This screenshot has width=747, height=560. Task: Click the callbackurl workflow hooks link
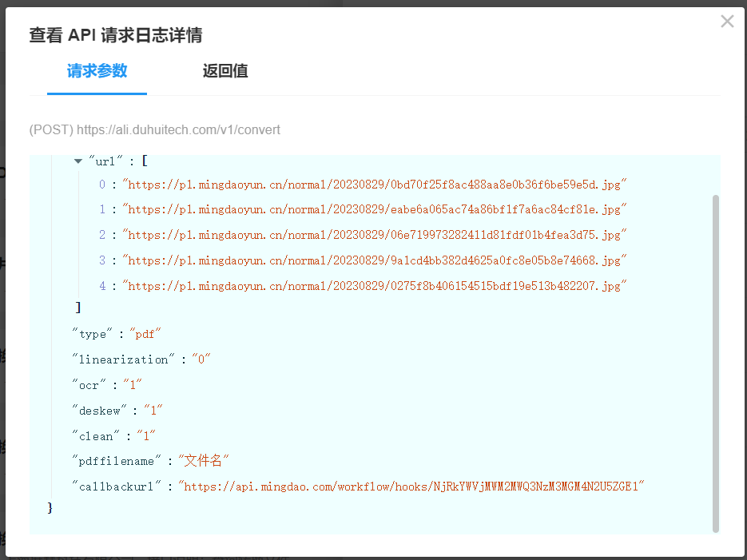(x=411, y=486)
